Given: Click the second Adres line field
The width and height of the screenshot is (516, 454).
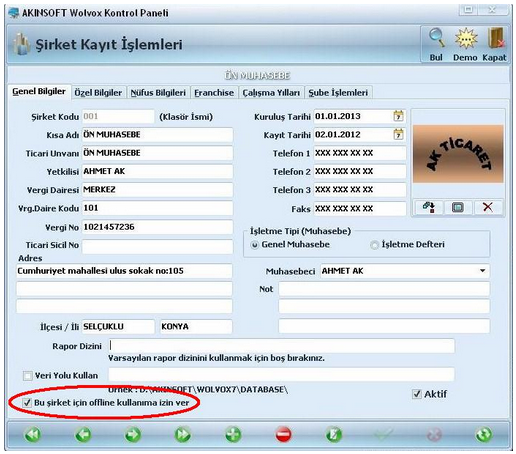Looking at the screenshot, I should pos(124,289).
